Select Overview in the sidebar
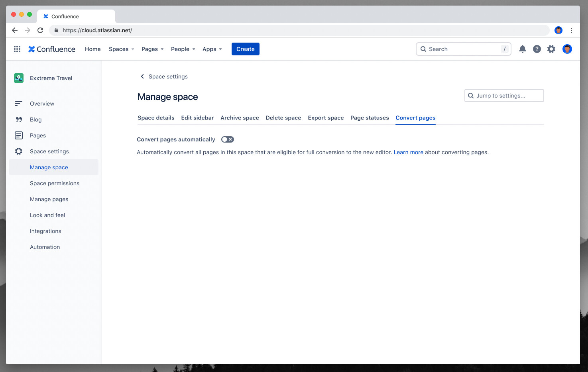Screen dimensions: 588x372 coord(42,103)
